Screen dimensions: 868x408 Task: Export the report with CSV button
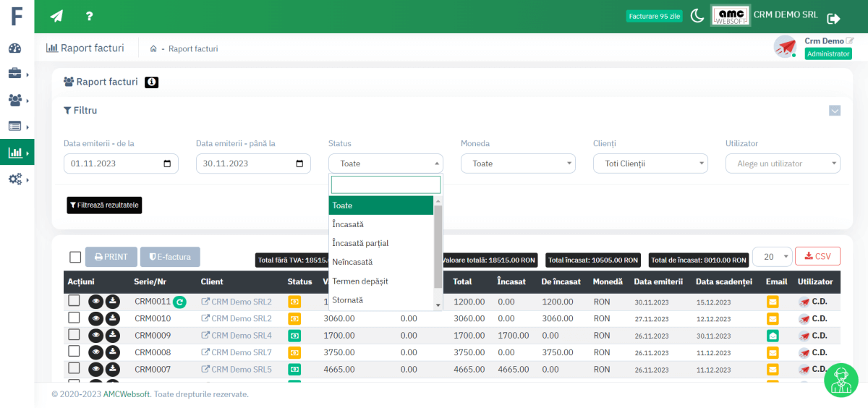(x=817, y=256)
